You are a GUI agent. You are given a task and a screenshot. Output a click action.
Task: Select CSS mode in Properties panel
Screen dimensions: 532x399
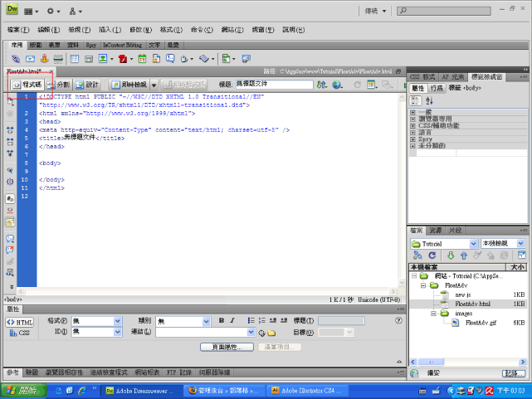[20, 333]
